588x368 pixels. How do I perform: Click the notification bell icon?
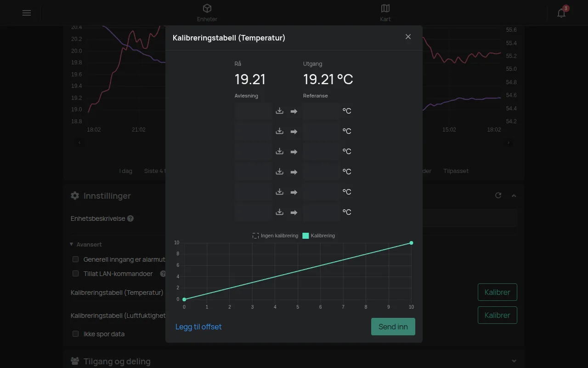click(x=561, y=13)
